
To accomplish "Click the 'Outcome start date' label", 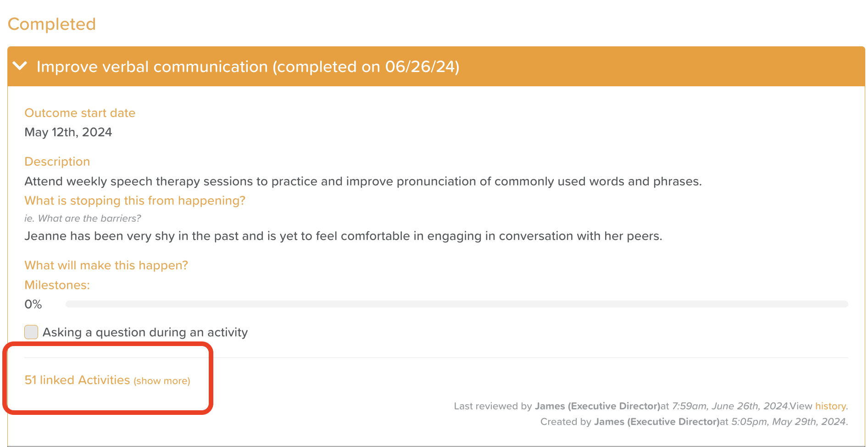I will click(80, 113).
